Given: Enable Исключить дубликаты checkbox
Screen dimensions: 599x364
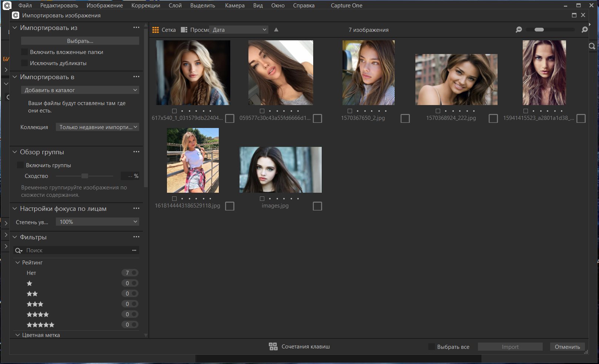Looking at the screenshot, I should [24, 63].
